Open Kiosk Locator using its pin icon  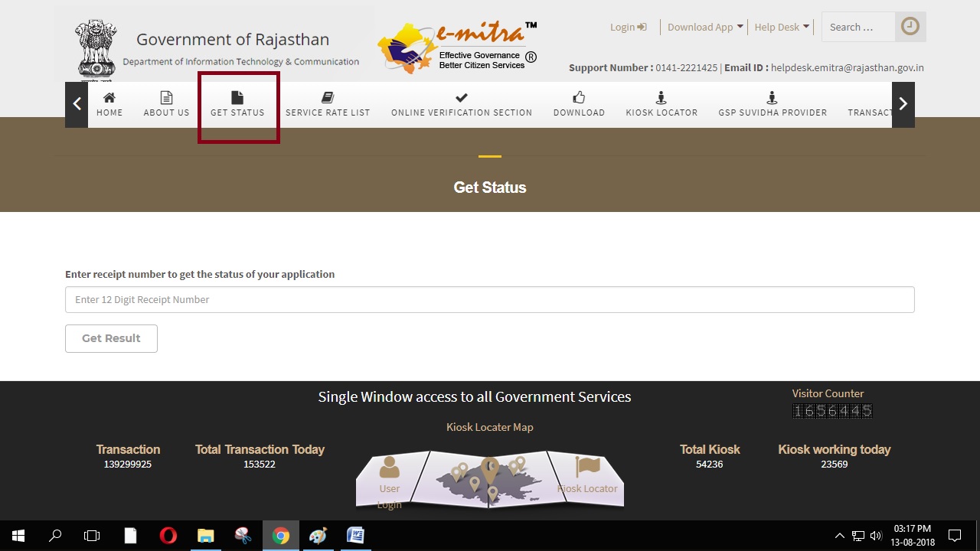661,97
